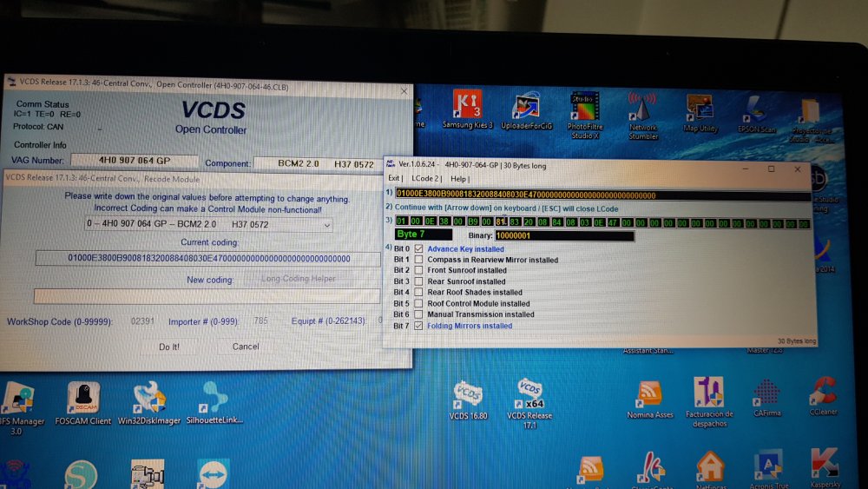Open Nomina Asses desktop icon

650,400
